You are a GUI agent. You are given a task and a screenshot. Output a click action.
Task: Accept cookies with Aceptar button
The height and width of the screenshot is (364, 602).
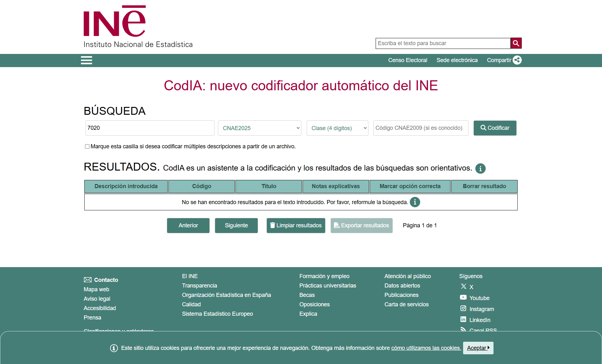[x=478, y=348]
